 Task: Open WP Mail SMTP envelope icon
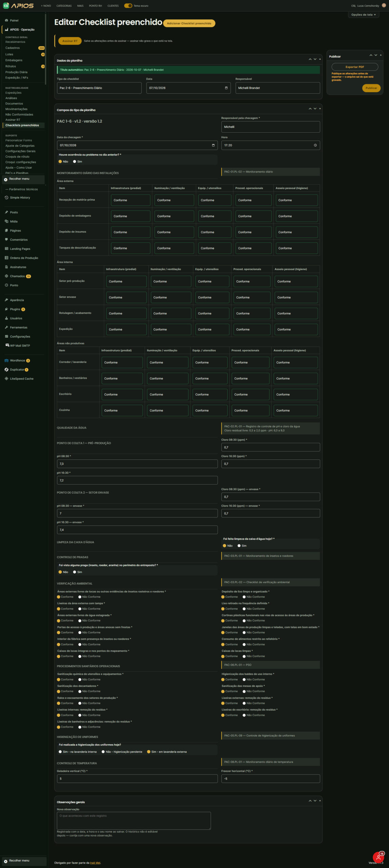click(7, 346)
